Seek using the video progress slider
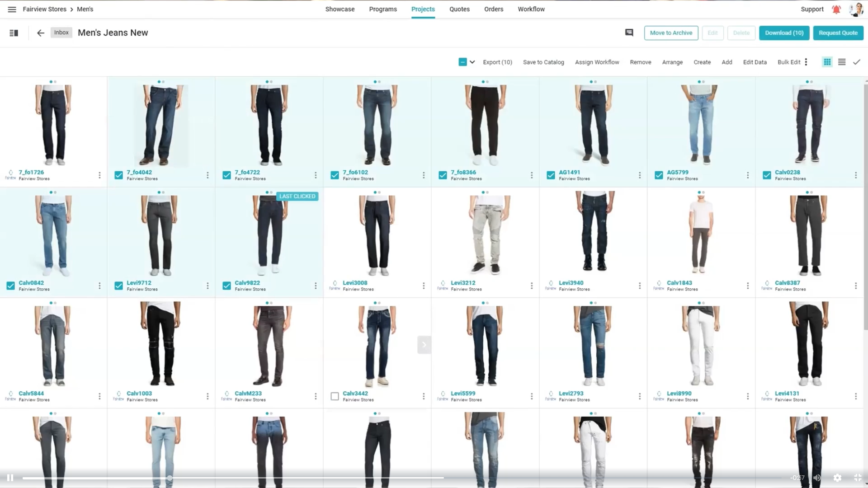This screenshot has height=488, width=868. click(x=170, y=478)
